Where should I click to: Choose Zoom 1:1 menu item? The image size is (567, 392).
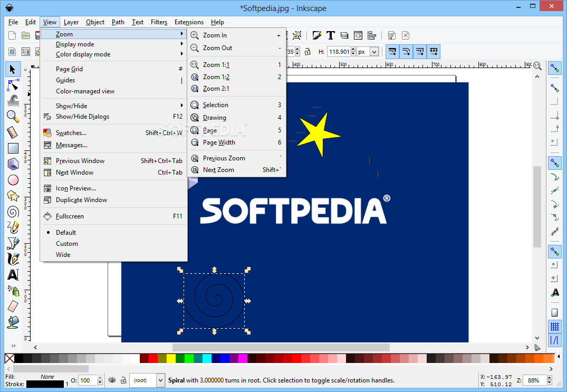coord(236,65)
